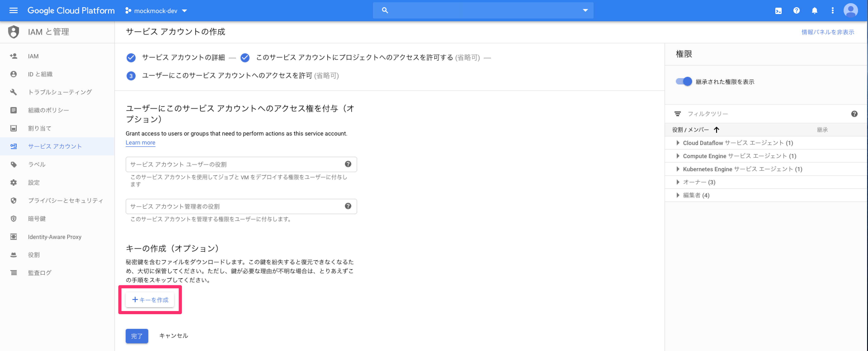Image resolution: width=868 pixels, height=351 pixels.
Task: Show help for ユーザーの役割 field
Action: click(348, 164)
